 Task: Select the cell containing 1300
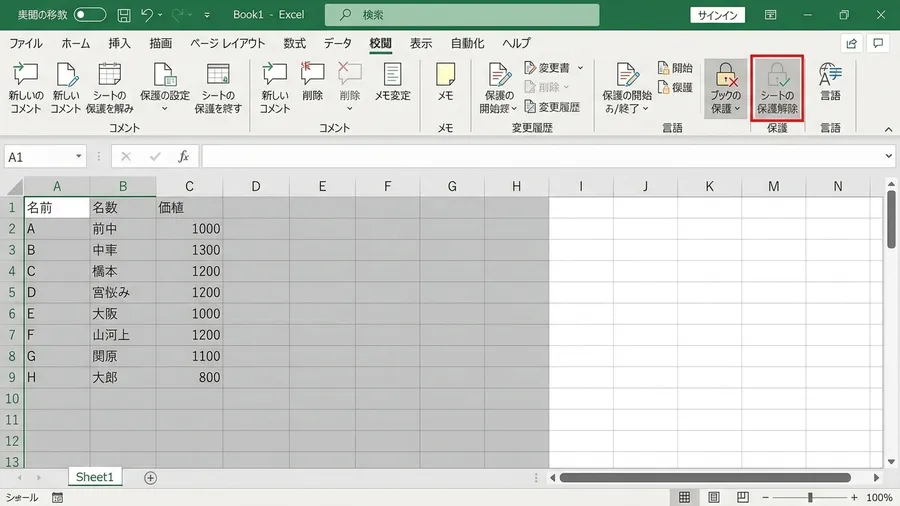click(189, 250)
